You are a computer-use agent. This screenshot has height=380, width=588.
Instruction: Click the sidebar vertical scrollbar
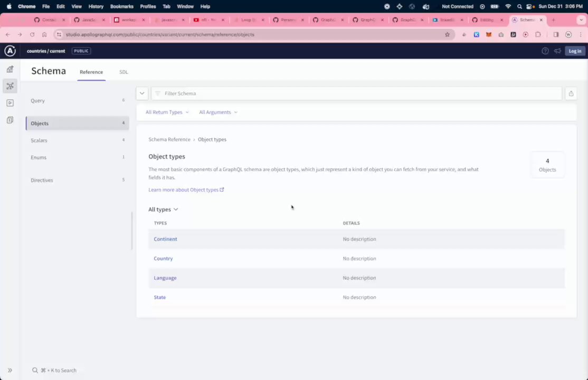click(131, 231)
